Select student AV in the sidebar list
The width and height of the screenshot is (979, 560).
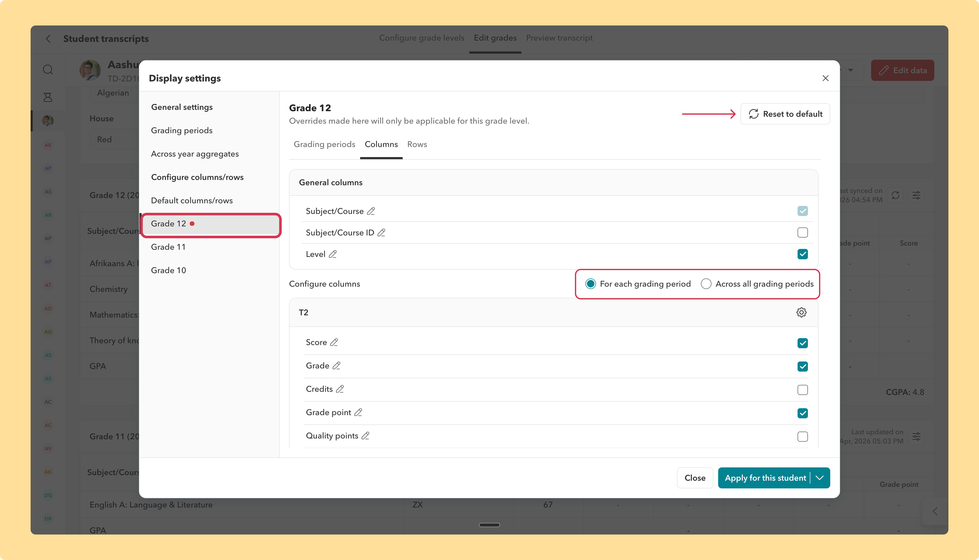click(x=48, y=449)
